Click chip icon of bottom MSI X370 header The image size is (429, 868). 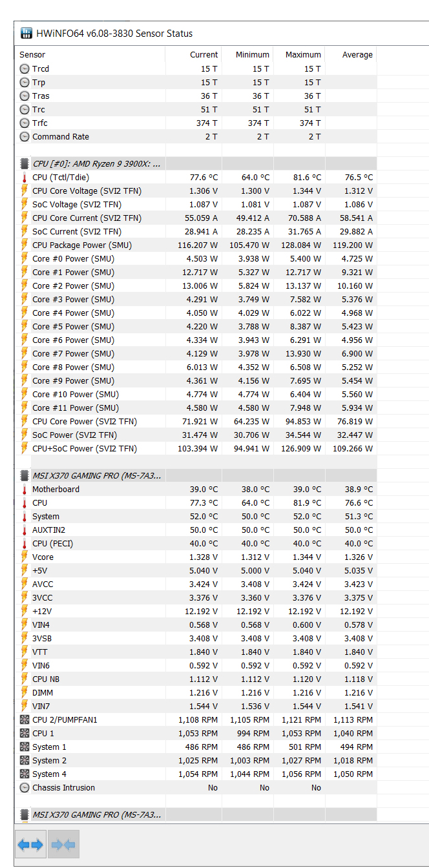tap(25, 814)
